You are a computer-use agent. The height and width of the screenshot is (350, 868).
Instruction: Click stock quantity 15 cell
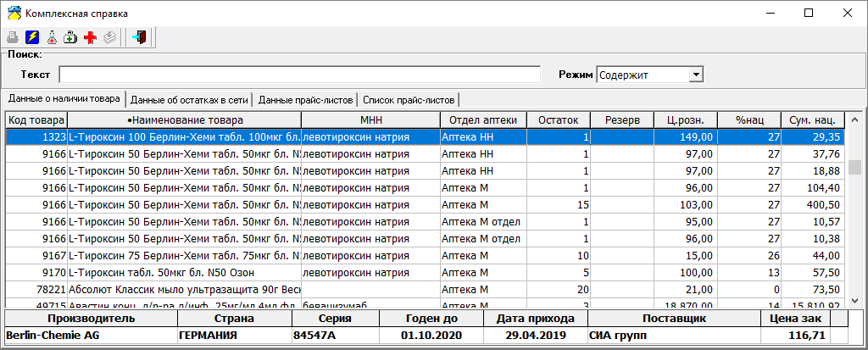tap(559, 205)
